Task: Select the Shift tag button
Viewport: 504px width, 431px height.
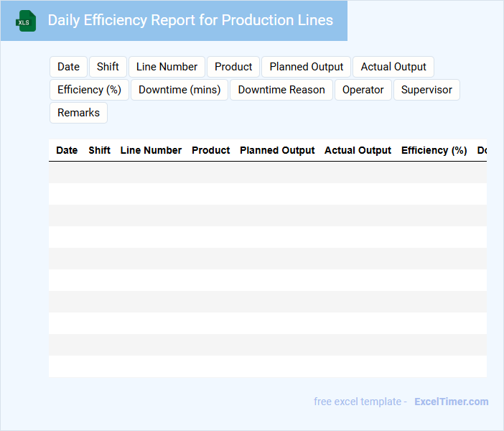Action: (108, 67)
